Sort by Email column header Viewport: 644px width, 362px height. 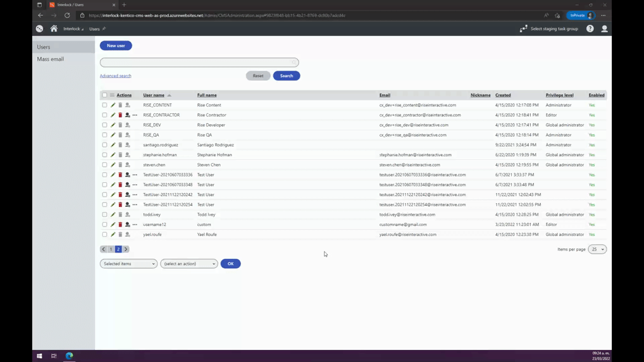[x=385, y=95]
